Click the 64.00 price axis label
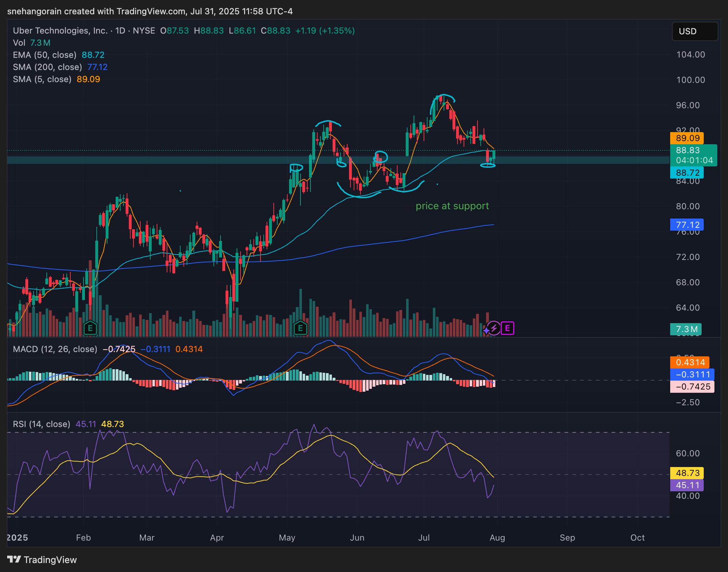This screenshot has width=728, height=572. (688, 308)
